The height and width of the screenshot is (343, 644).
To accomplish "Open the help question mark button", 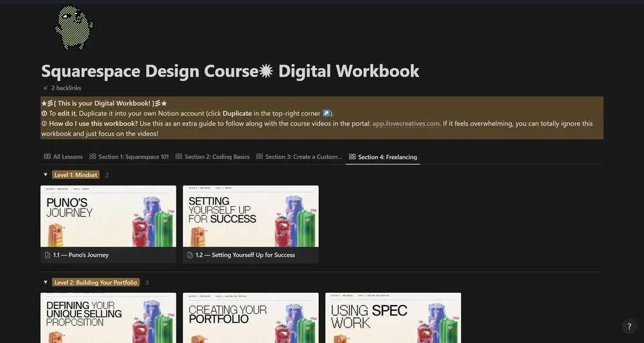I will coord(629,326).
